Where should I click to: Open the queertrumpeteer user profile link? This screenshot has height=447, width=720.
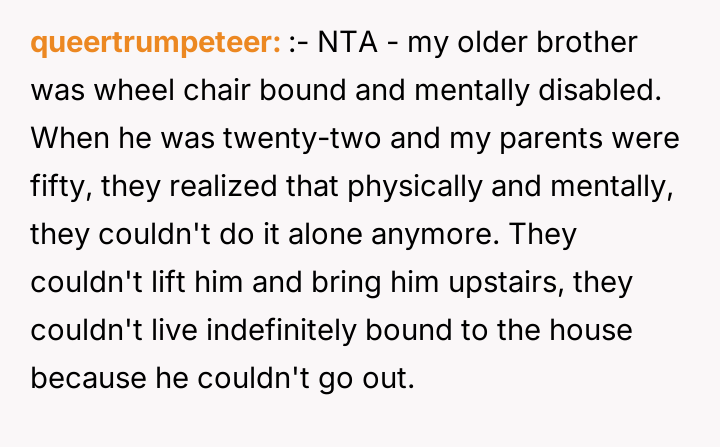click(x=156, y=44)
